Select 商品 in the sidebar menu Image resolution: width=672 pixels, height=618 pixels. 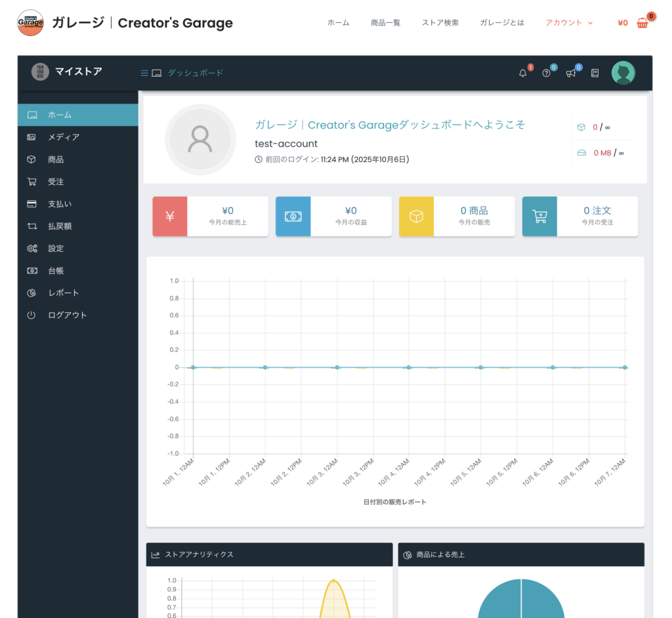(56, 159)
